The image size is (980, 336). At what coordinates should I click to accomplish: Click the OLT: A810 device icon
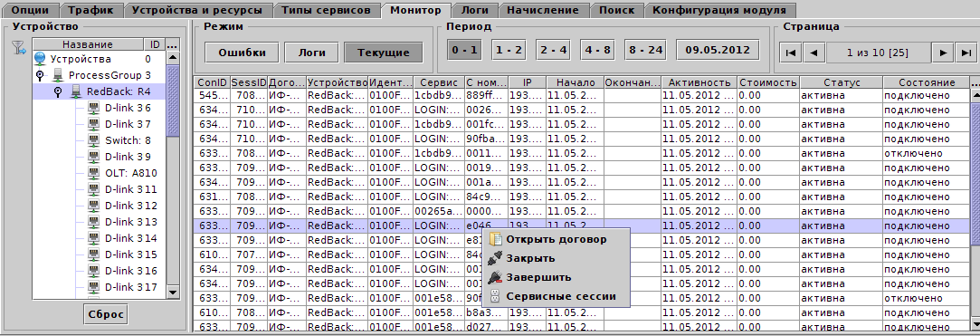point(94,173)
